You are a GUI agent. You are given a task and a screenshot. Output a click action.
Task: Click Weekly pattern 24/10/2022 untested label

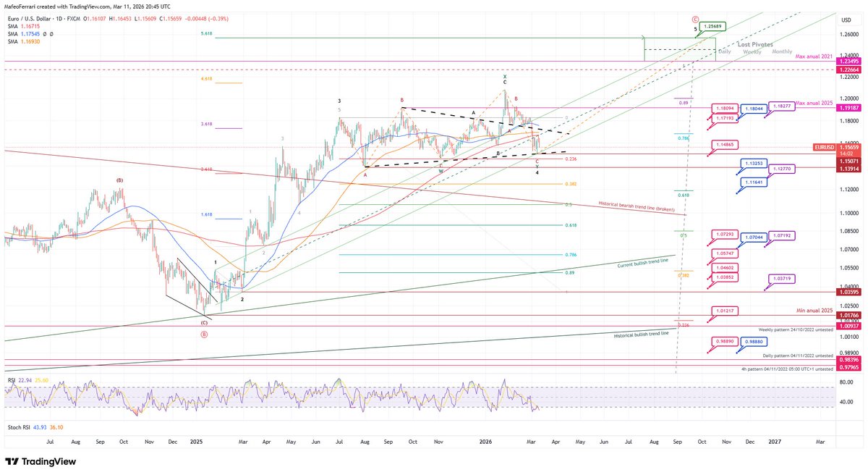[x=796, y=329]
